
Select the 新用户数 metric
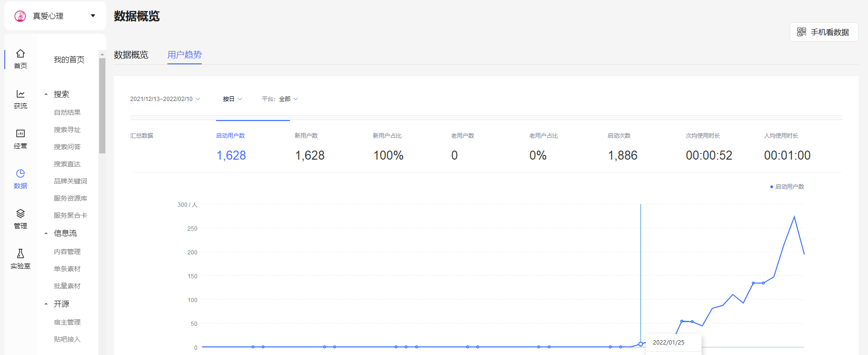(306, 136)
